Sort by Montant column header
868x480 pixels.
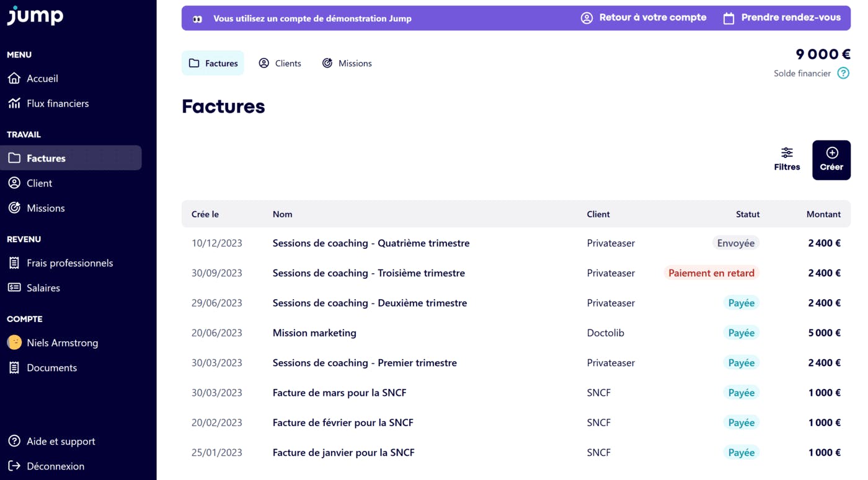pos(823,214)
